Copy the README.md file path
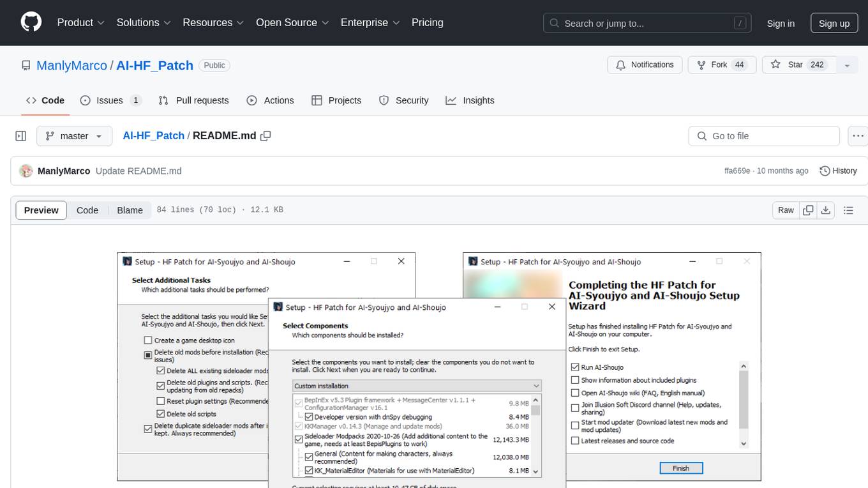Image resolution: width=868 pixels, height=488 pixels. click(x=266, y=135)
